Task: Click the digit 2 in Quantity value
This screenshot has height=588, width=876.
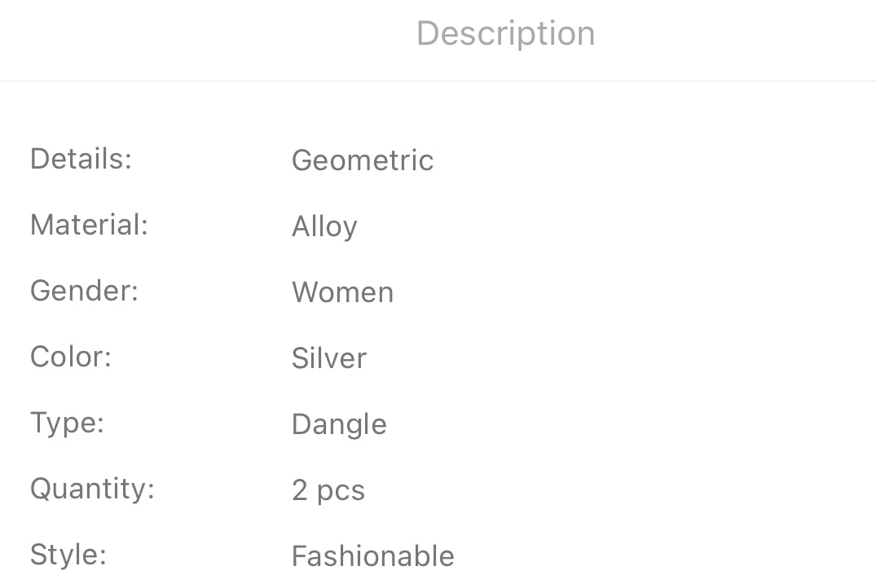Action: tap(299, 490)
